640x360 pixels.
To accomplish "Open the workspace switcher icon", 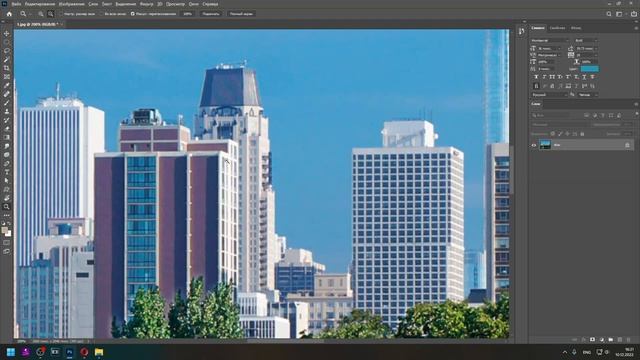I will click(x=619, y=14).
